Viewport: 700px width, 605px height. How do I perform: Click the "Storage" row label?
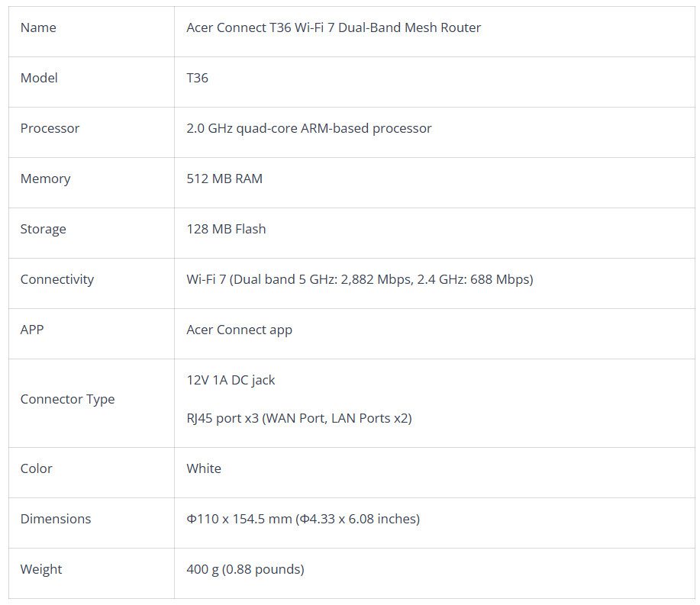pos(43,230)
